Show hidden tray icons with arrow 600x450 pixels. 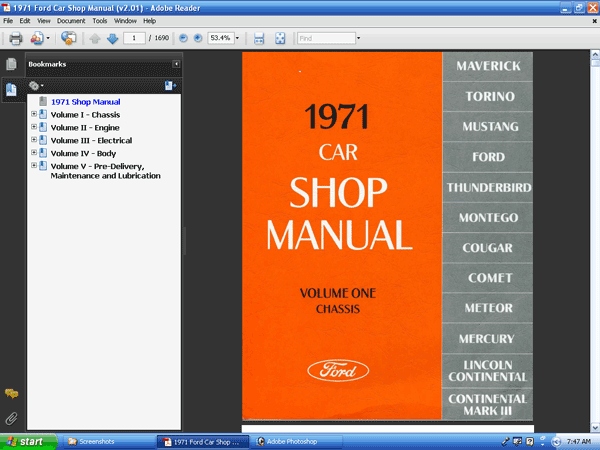tap(557, 442)
